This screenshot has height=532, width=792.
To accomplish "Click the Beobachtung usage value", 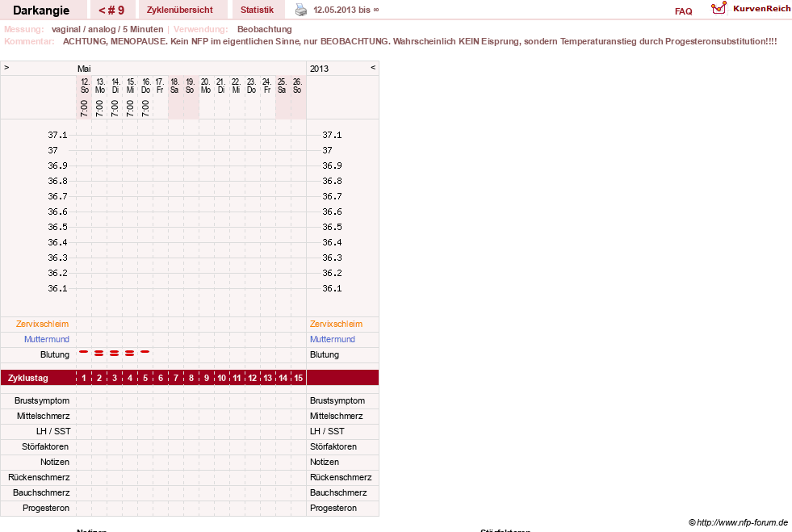I will tap(265, 29).
